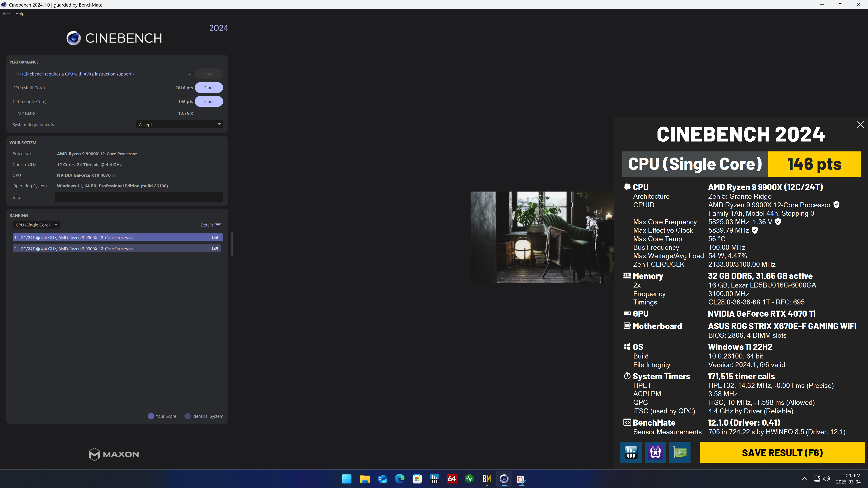Viewport: 868px width, 488px height.
Task: Select ranking entry scoring 145
Action: 117,249
